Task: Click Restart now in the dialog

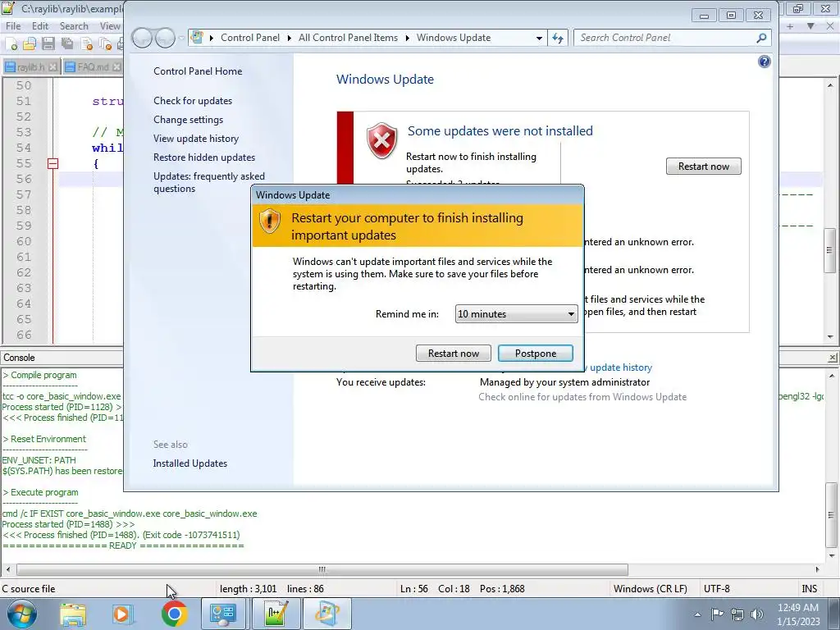Action: [453, 353]
